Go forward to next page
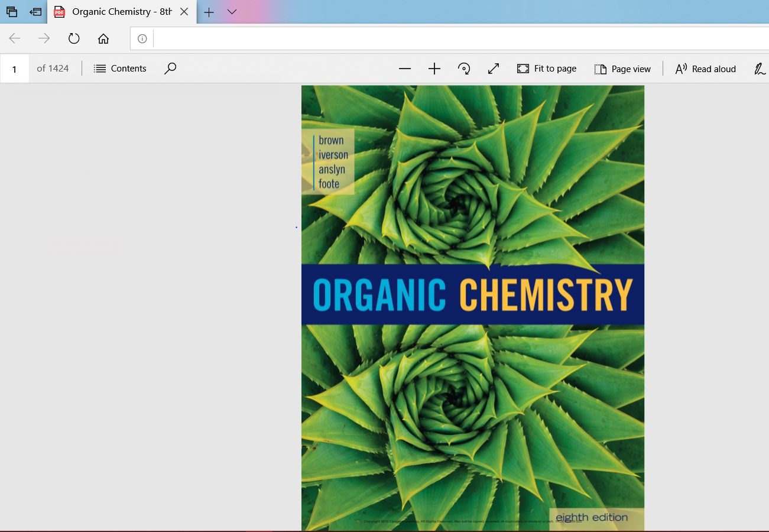This screenshot has width=769, height=532. [44, 38]
